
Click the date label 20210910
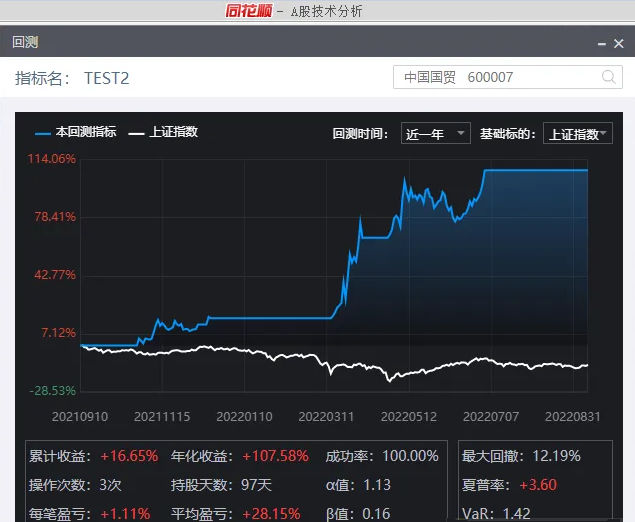pyautogui.click(x=80, y=417)
